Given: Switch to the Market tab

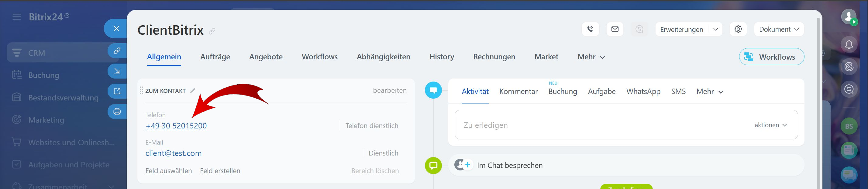Looking at the screenshot, I should click(x=546, y=57).
